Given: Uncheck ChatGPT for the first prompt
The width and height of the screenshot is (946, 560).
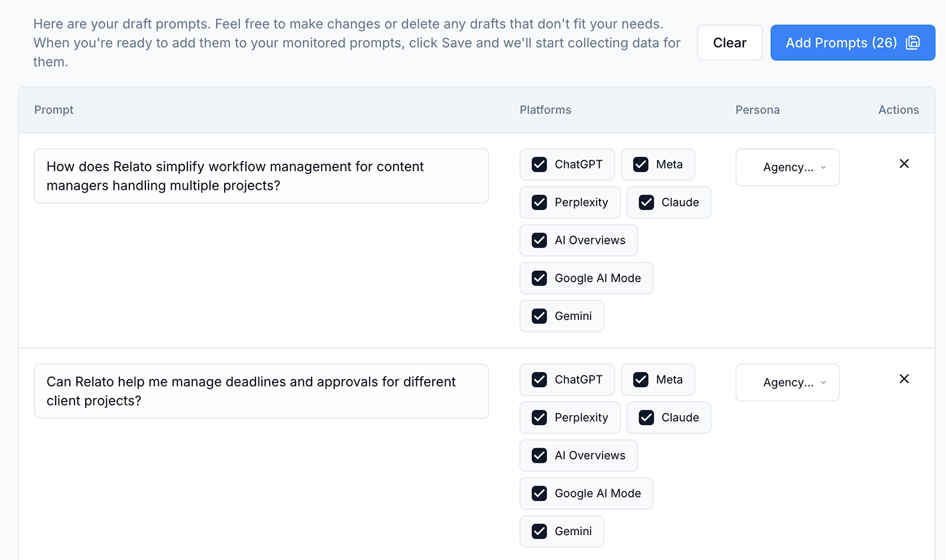Looking at the screenshot, I should [539, 164].
